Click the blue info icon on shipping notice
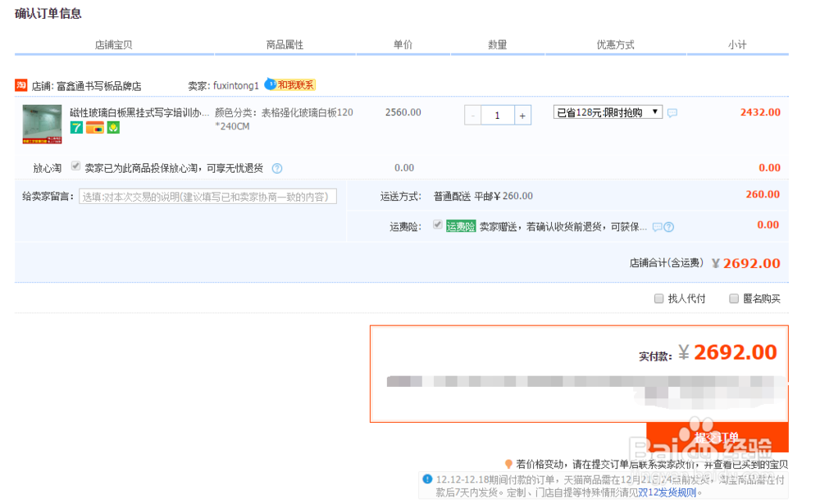 (426, 479)
